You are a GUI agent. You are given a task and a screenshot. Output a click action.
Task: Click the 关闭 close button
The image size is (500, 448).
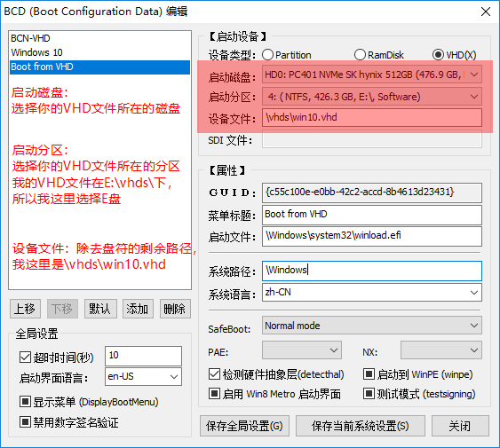460,426
